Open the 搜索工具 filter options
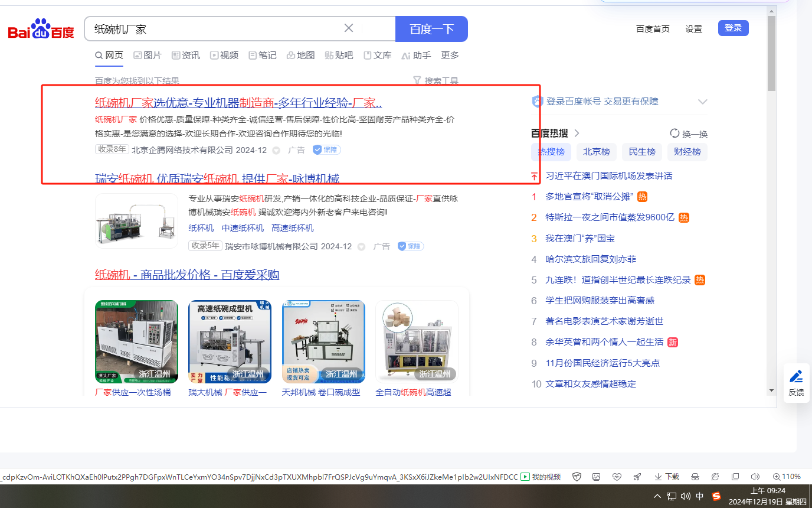Viewport: 812px width, 508px height. pos(436,81)
